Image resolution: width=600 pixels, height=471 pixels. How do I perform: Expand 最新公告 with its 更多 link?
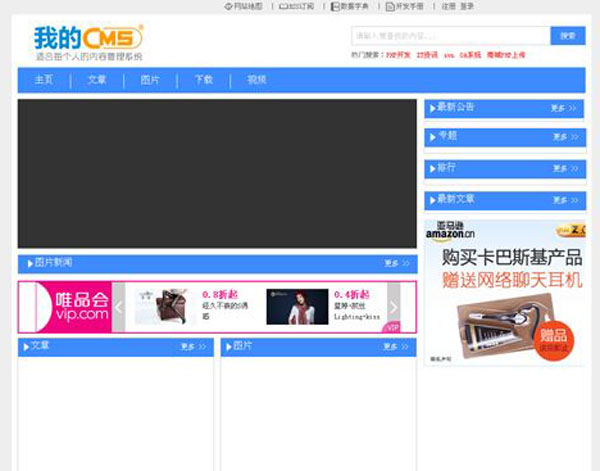point(563,108)
